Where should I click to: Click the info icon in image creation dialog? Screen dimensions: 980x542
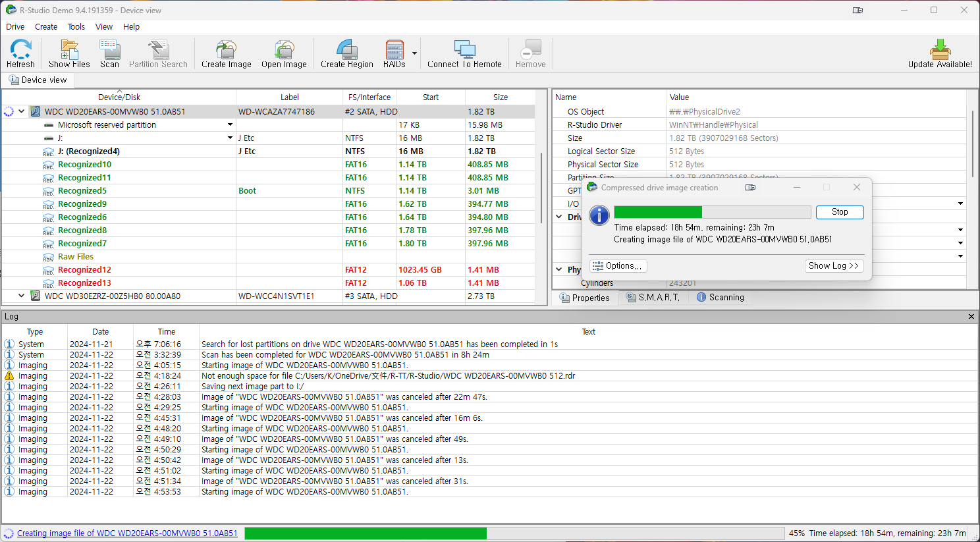coord(599,215)
